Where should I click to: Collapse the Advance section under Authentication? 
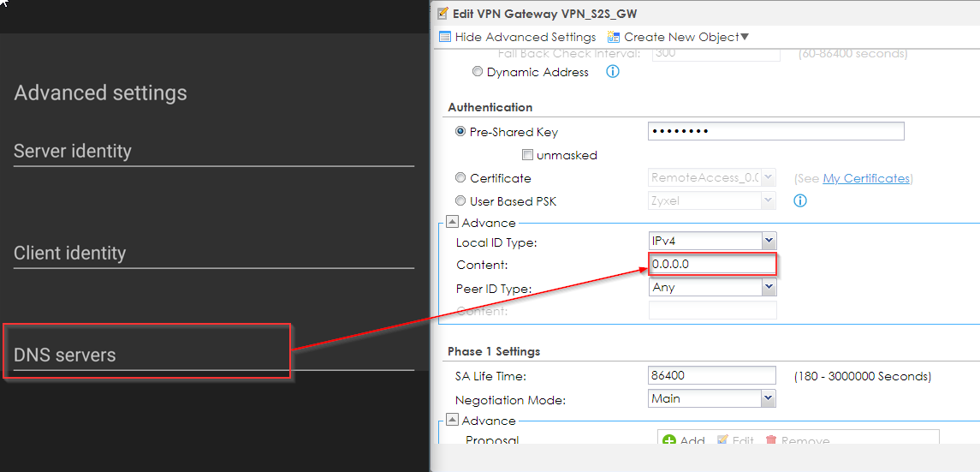tap(453, 222)
